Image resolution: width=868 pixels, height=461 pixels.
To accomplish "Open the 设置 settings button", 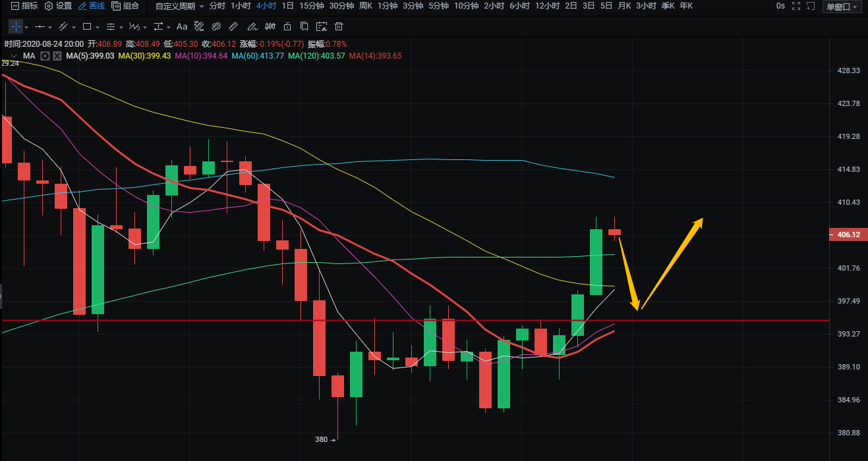I will (59, 6).
